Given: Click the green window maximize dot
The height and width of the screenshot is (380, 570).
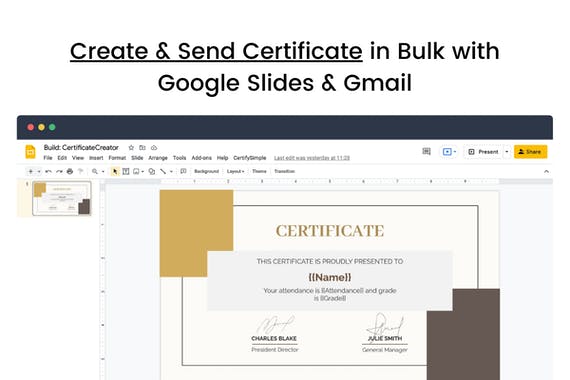Looking at the screenshot, I should tap(52, 127).
